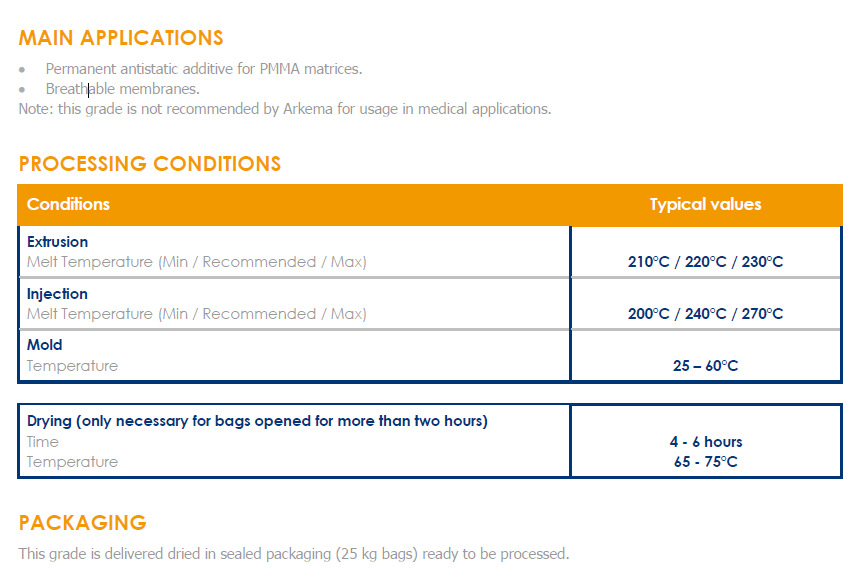Viewport: 864px width, 576px height.
Task: Click the 200°C / 240°C / 270°C value
Action: (x=705, y=314)
